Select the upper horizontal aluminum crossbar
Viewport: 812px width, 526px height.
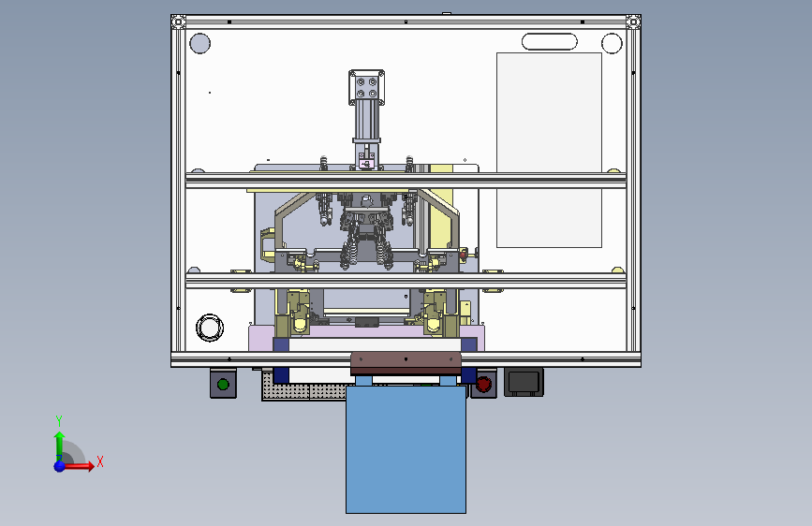coord(406,180)
